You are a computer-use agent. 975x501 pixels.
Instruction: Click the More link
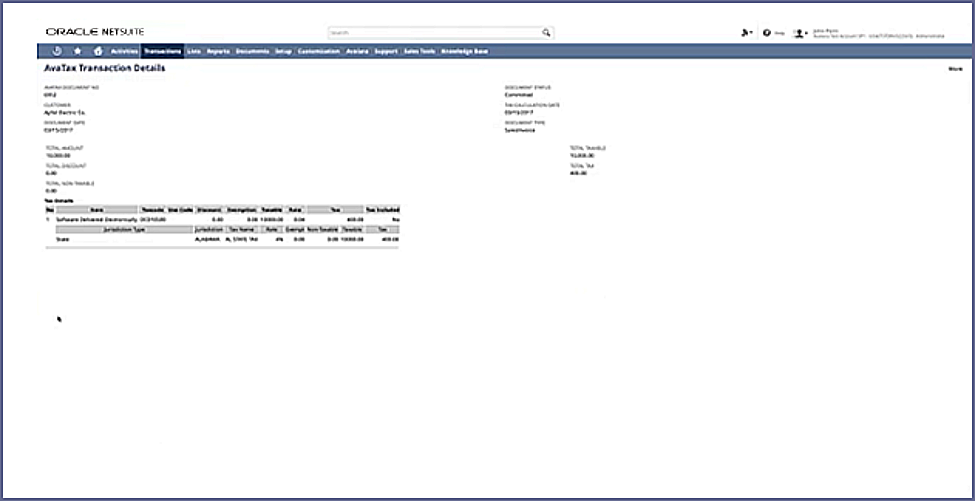[x=955, y=69]
